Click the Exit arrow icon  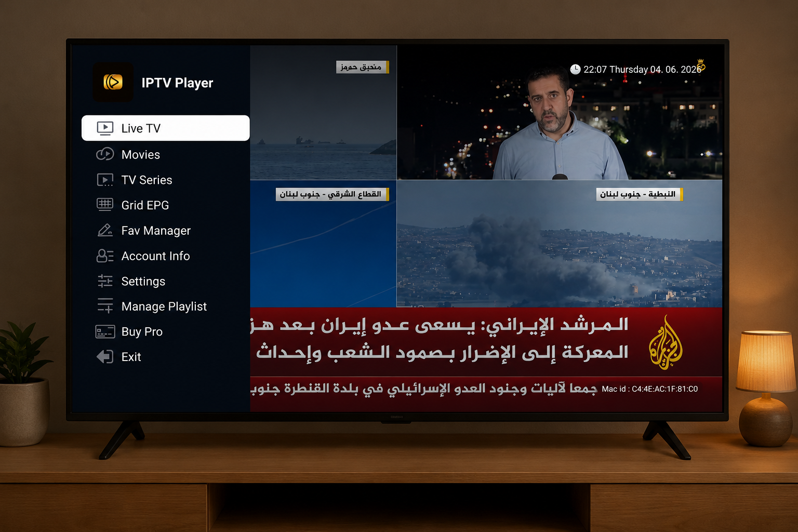(x=105, y=357)
